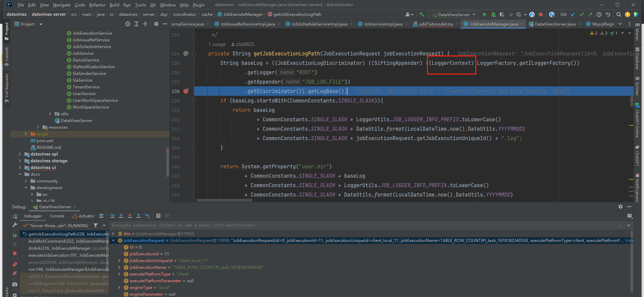Viewport: 644px width, 297px height.
Task: Open the Build menu
Action: pyautogui.click(x=114, y=5)
